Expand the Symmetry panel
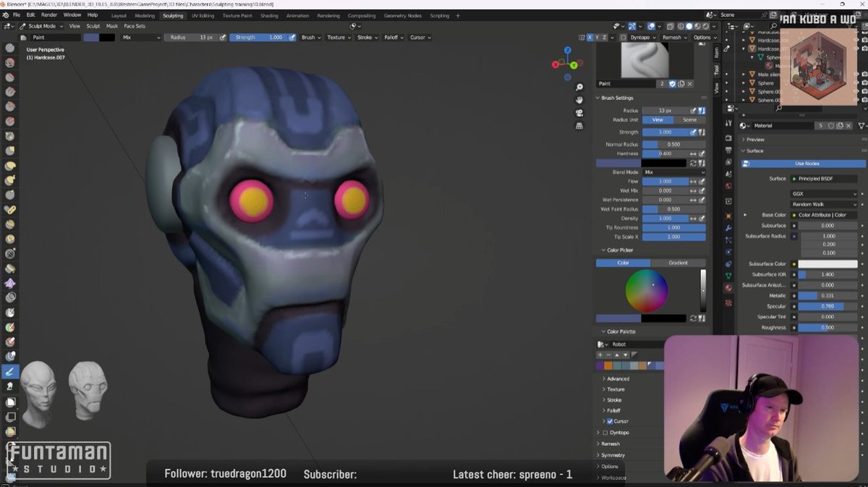This screenshot has width=868, height=487. coord(612,455)
